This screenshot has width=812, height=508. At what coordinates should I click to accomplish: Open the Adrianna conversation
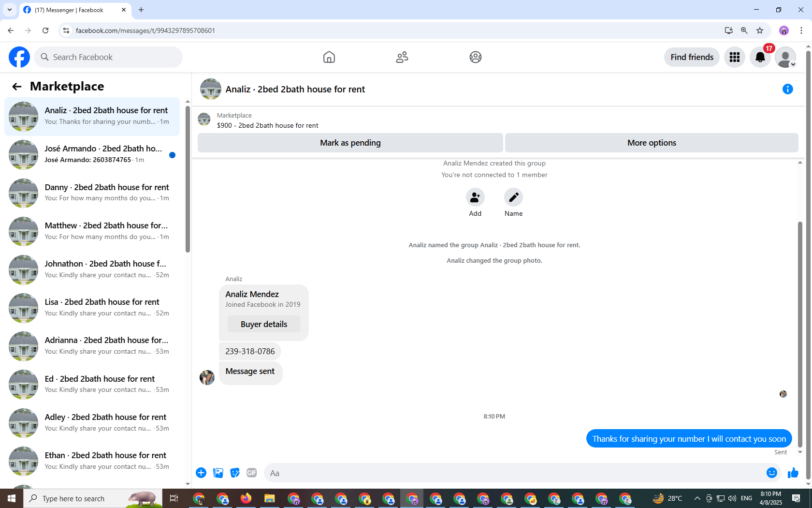pyautogui.click(x=92, y=346)
